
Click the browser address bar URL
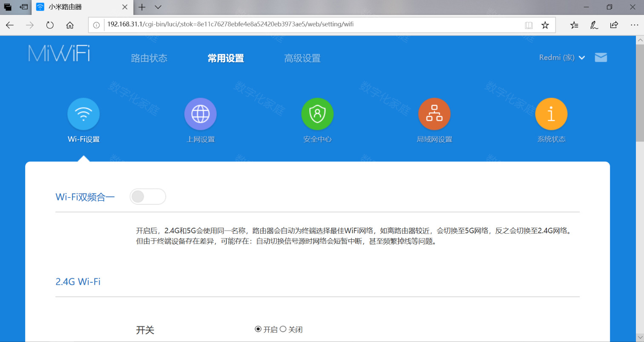tap(230, 24)
